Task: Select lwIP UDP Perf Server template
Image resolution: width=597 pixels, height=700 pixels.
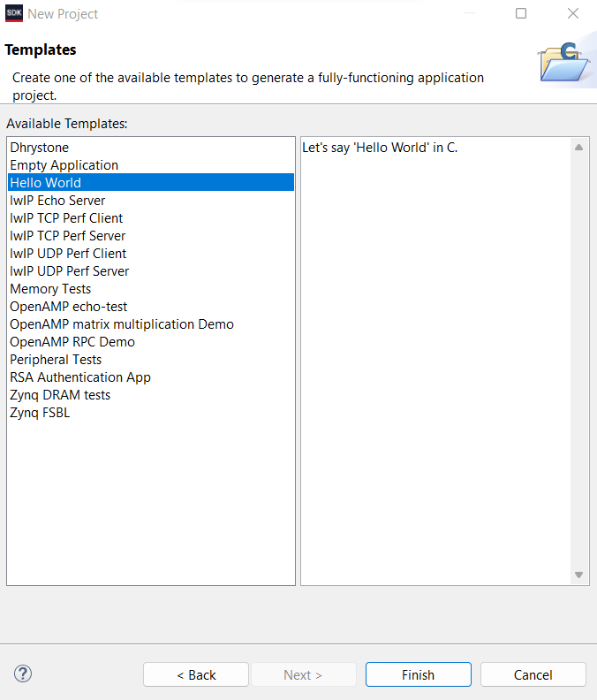Action: [69, 271]
